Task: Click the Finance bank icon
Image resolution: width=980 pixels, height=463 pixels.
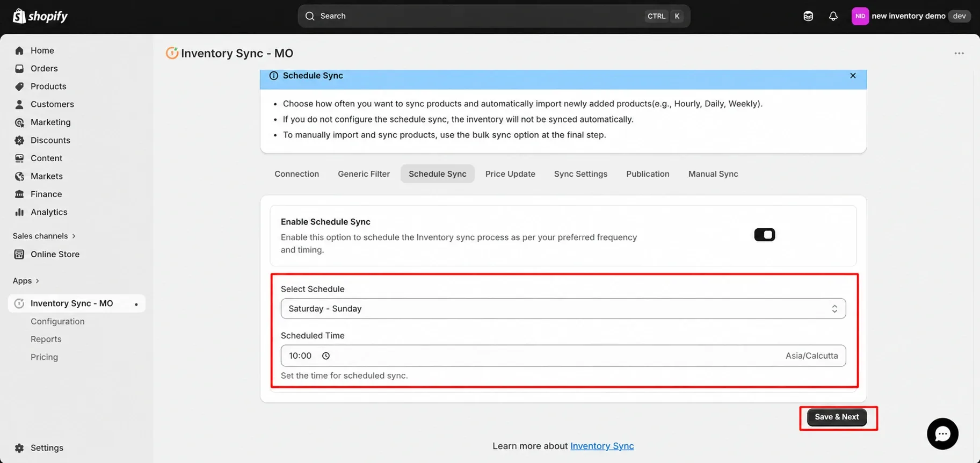Action: (x=19, y=194)
